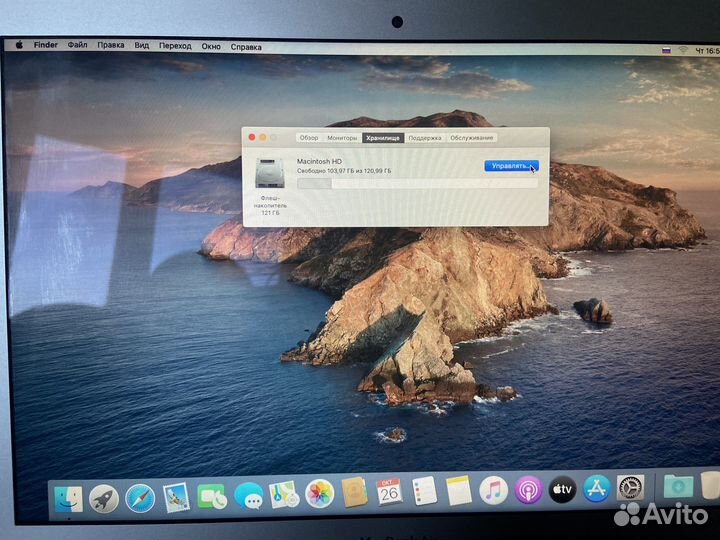Open Calendar showing 26 in Dock
The height and width of the screenshot is (540, 720).
(389, 491)
